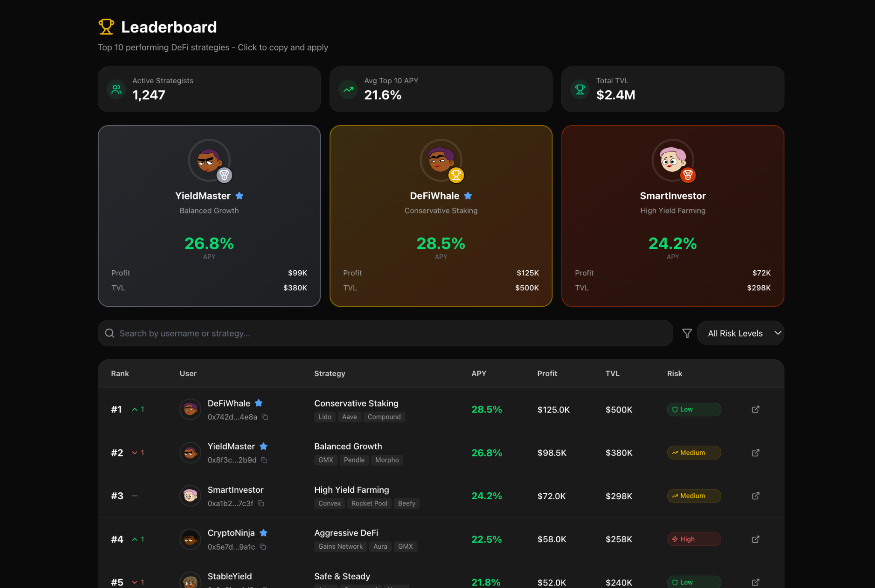The image size is (875, 588).
Task: Select the SmartInvestor bronze podium card
Action: point(672,226)
